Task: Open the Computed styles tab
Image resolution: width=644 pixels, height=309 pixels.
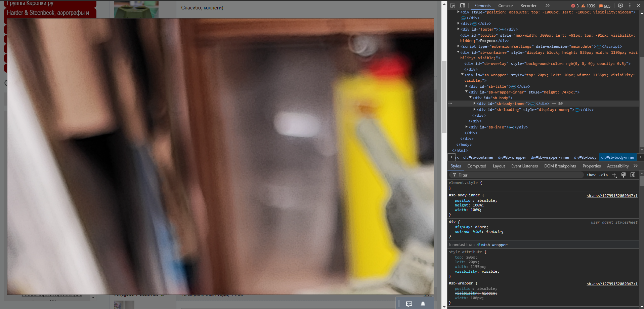Action: coord(476,166)
